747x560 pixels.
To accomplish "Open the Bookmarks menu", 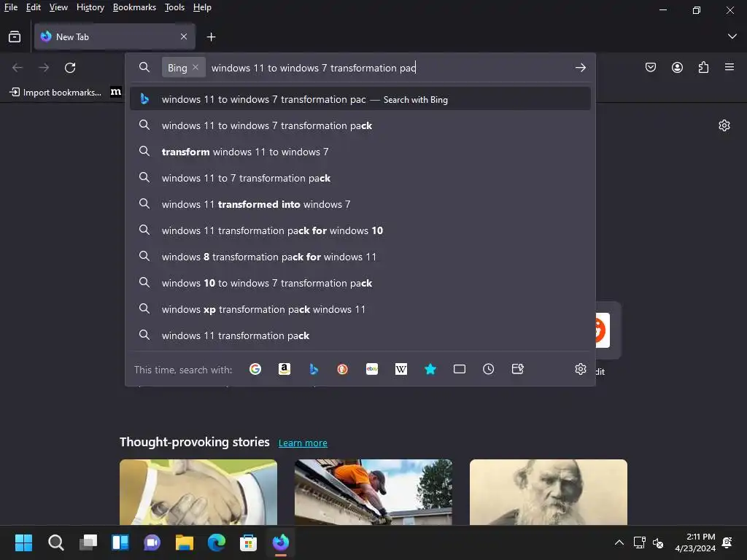I will pyautogui.click(x=134, y=7).
